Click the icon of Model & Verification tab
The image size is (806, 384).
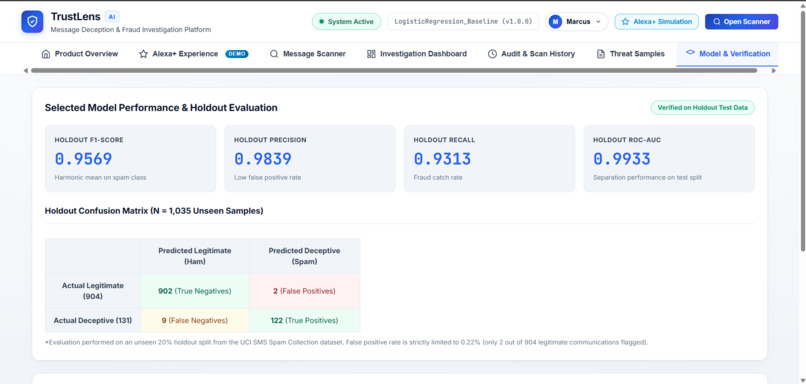click(x=690, y=53)
